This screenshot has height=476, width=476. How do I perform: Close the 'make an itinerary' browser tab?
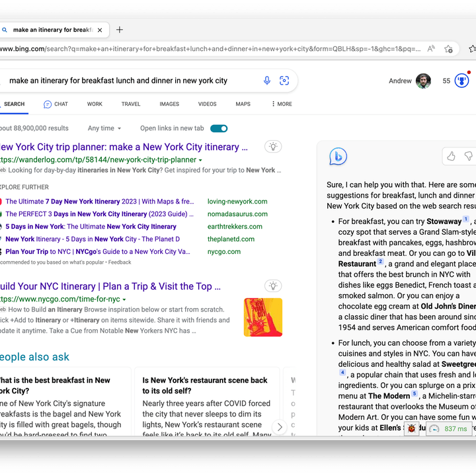click(100, 30)
